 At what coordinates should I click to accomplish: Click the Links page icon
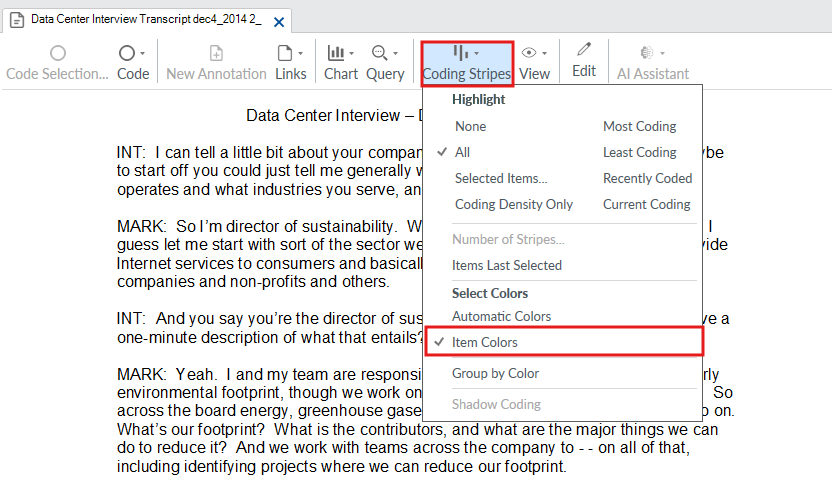[285, 53]
